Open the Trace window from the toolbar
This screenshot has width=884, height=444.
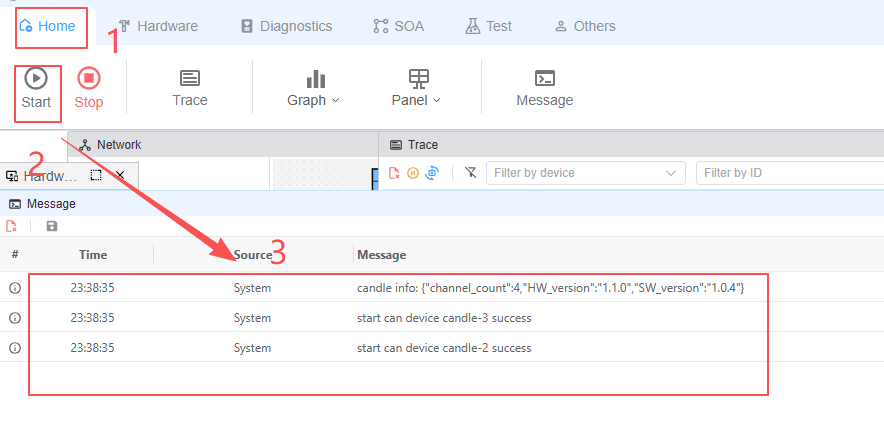pos(190,88)
